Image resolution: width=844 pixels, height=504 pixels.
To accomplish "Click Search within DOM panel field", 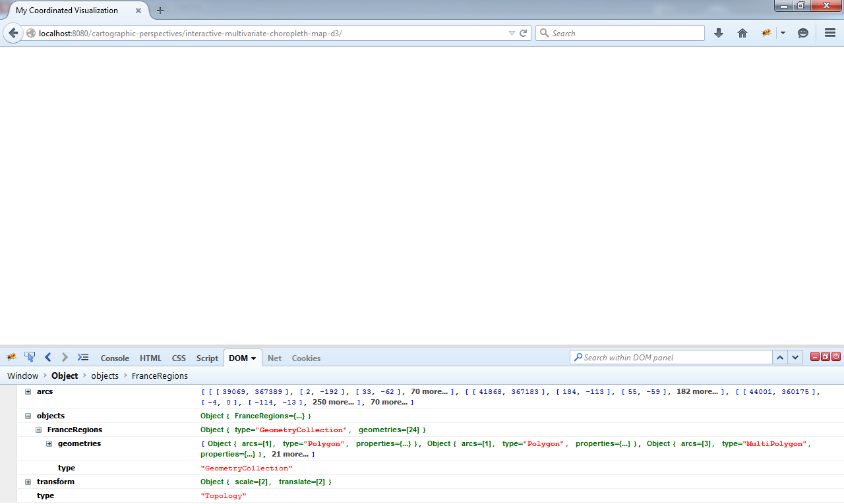I will point(671,357).
